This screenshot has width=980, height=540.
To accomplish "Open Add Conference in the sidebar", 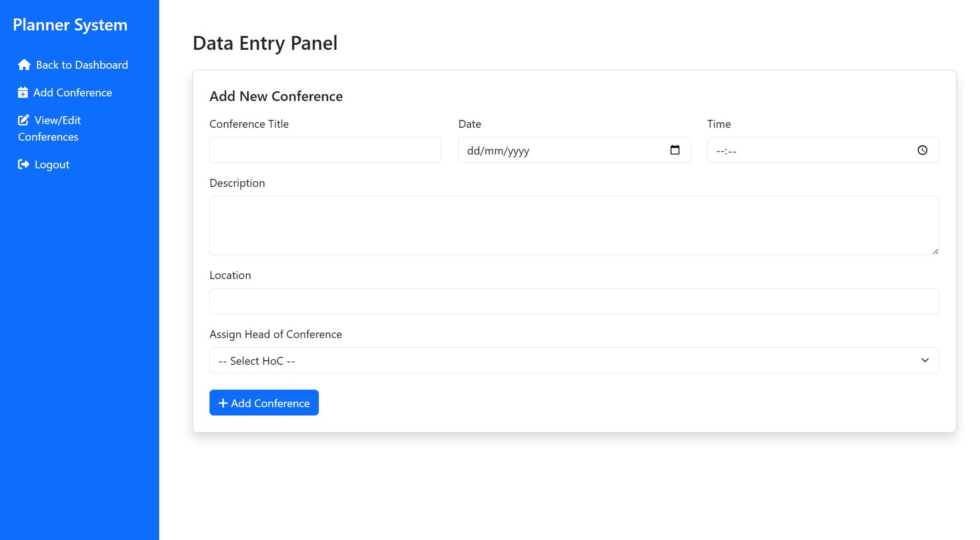I will (x=65, y=93).
